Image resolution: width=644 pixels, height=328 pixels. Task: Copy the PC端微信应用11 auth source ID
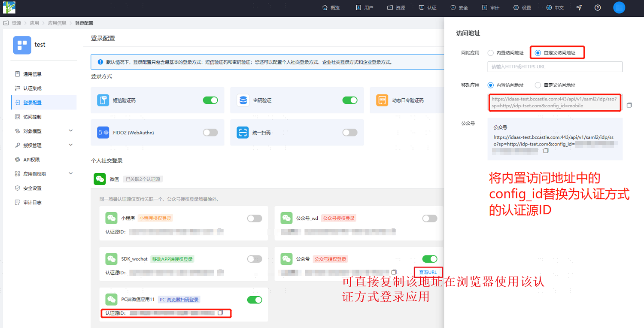pyautogui.click(x=220, y=313)
